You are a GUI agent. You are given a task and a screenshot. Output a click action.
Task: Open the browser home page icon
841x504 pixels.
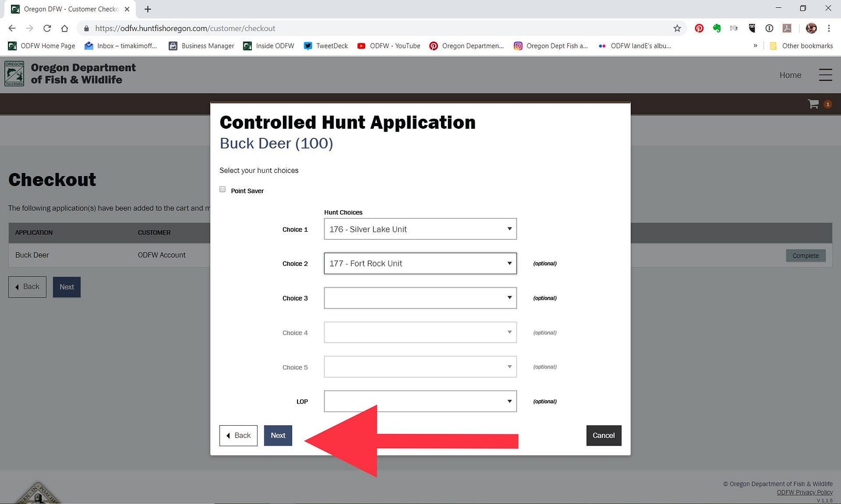click(64, 28)
